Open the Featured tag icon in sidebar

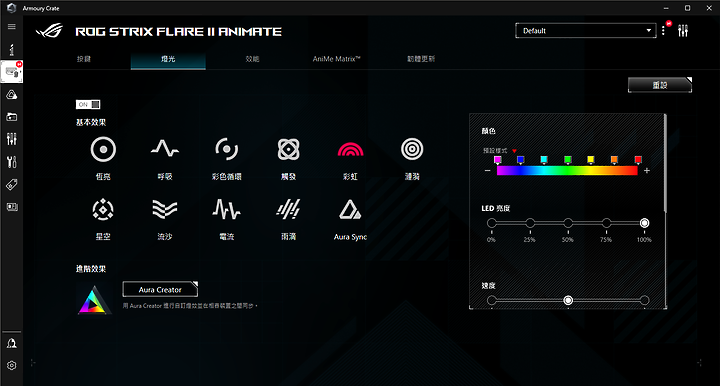[11, 185]
